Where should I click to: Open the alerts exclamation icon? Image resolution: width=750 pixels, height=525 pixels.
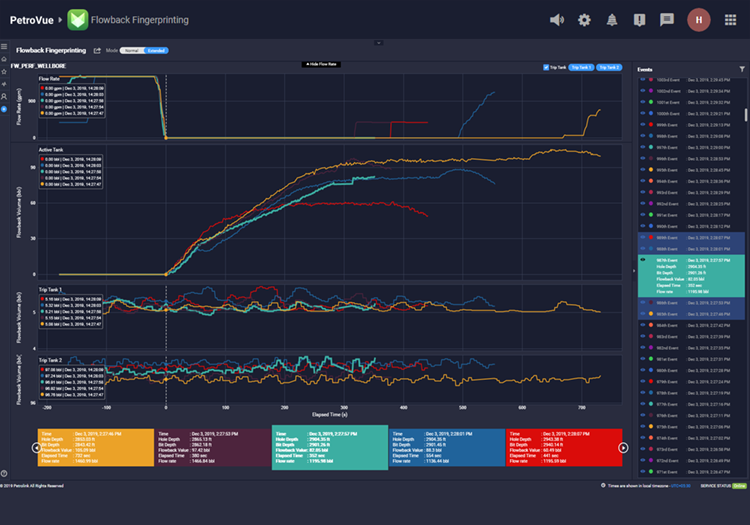[639, 20]
